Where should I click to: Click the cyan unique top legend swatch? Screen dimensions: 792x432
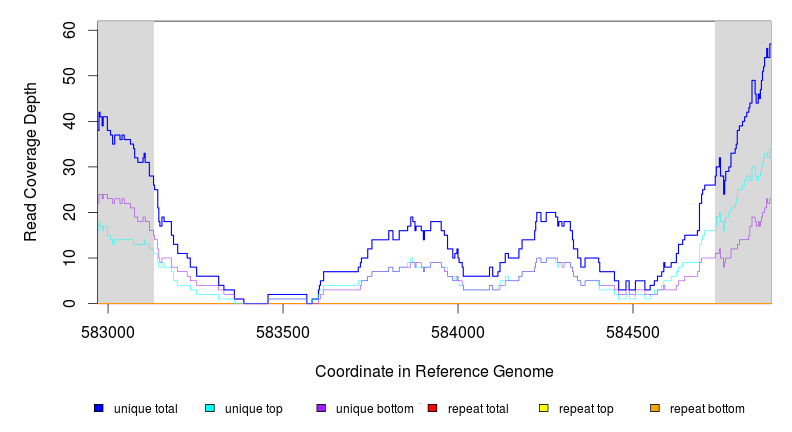[x=210, y=409]
